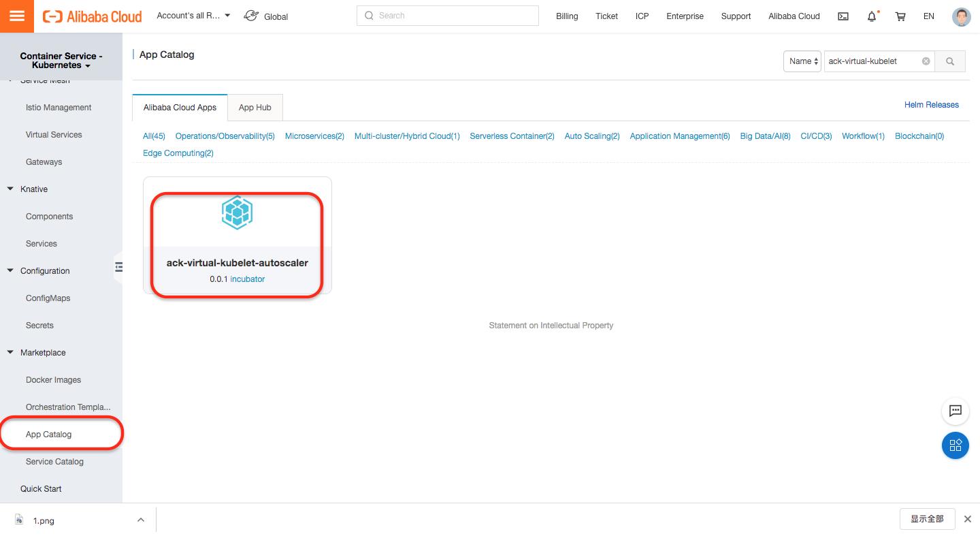Screen dimensions: 980x536
Task: Open Istio Management in sidebar
Action: pyautogui.click(x=59, y=108)
